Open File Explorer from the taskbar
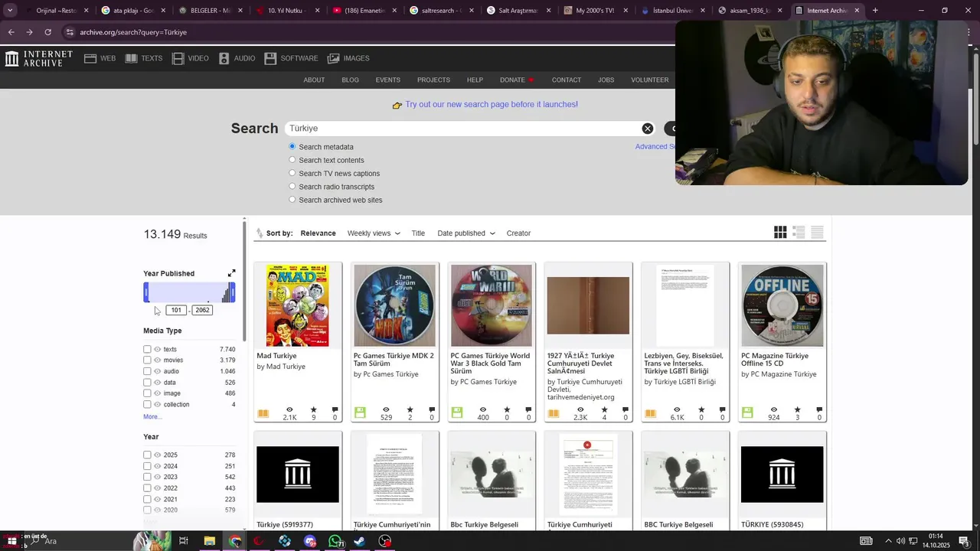The width and height of the screenshot is (980, 551). coord(209,541)
